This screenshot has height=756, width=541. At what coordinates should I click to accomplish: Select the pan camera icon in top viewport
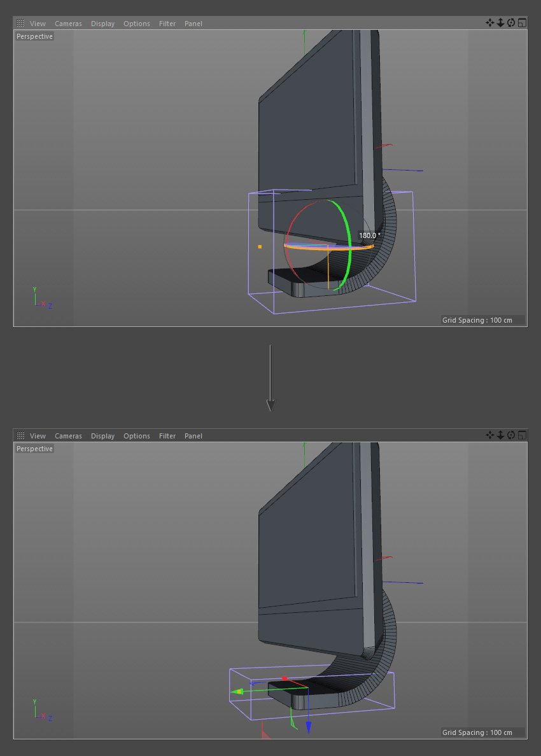[x=490, y=23]
